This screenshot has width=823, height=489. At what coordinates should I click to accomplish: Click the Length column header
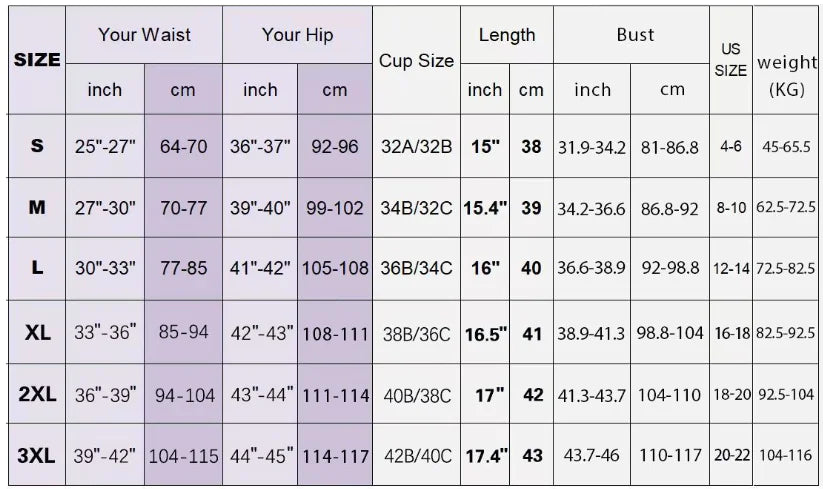[x=507, y=35]
